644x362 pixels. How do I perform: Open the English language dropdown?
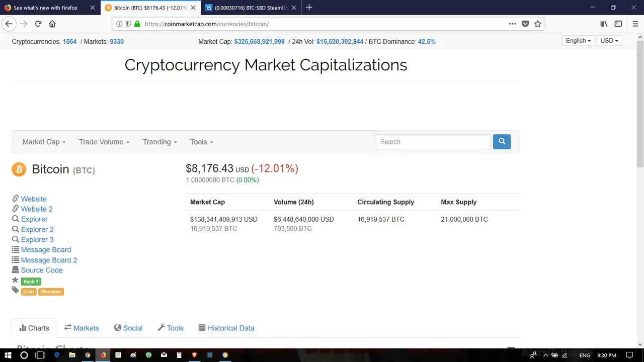(578, 41)
